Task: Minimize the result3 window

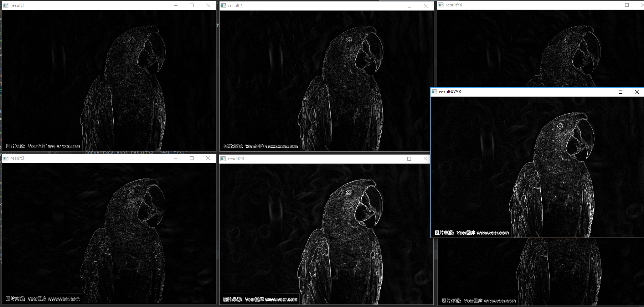Action: [176, 158]
